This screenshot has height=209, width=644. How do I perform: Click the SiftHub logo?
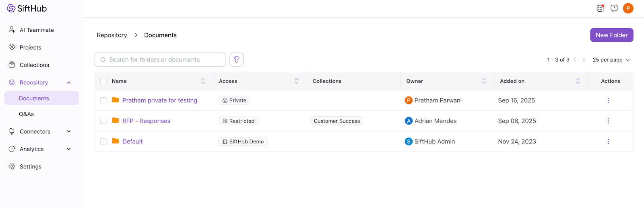tap(27, 8)
